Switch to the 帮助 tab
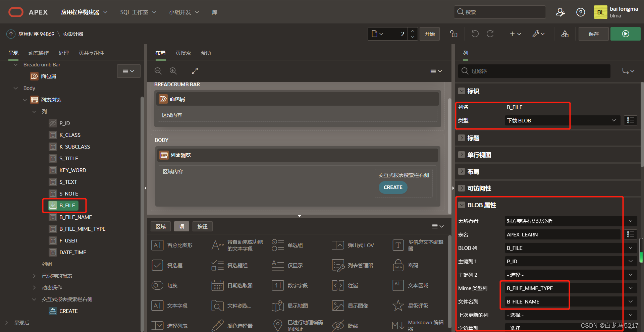644x332 pixels. (x=206, y=53)
